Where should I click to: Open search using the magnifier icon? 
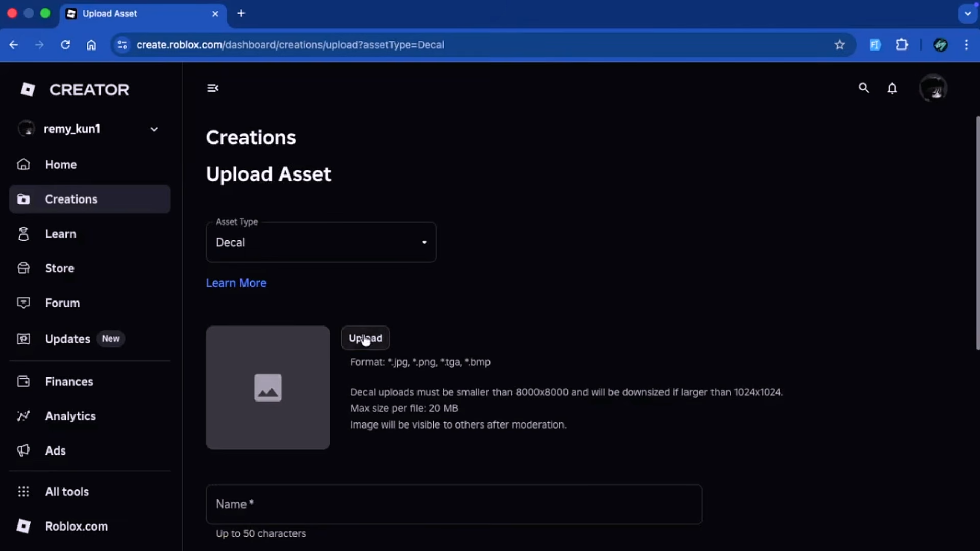[863, 88]
